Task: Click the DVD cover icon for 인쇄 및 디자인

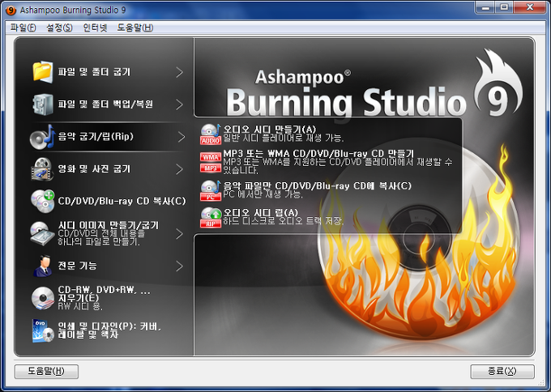Action: click(43, 330)
